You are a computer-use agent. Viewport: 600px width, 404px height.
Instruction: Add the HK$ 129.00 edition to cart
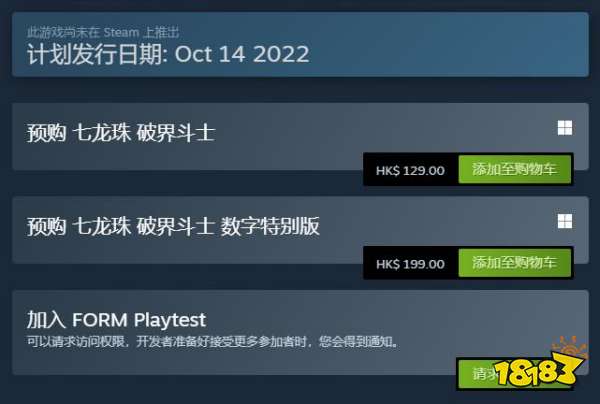515,169
